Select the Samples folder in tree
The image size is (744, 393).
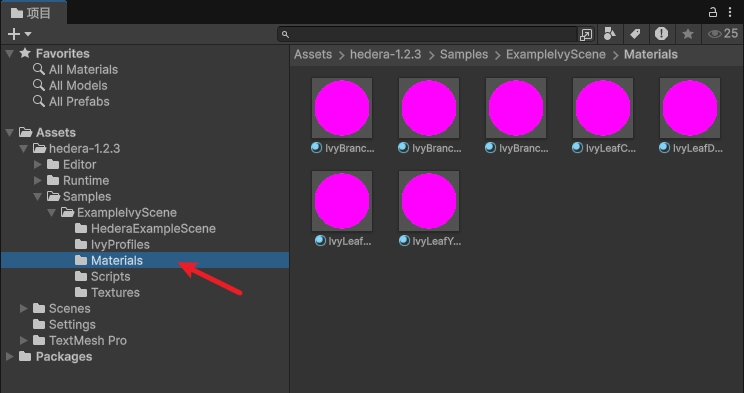coord(87,196)
